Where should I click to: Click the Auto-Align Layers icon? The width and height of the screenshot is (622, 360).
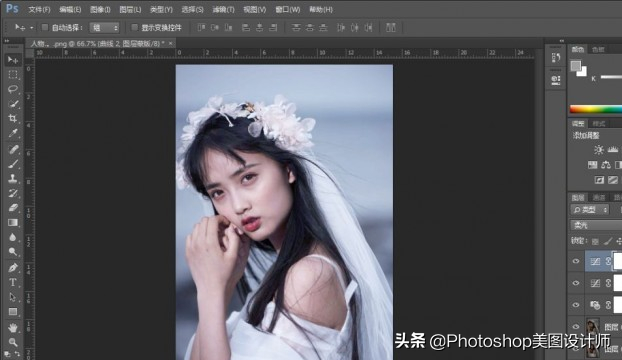pos(391,27)
